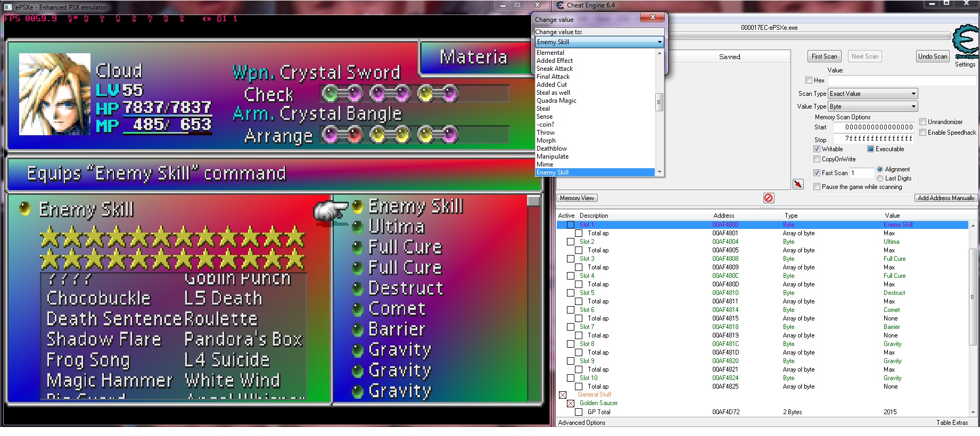Click the Materia menu title in game

(473, 57)
